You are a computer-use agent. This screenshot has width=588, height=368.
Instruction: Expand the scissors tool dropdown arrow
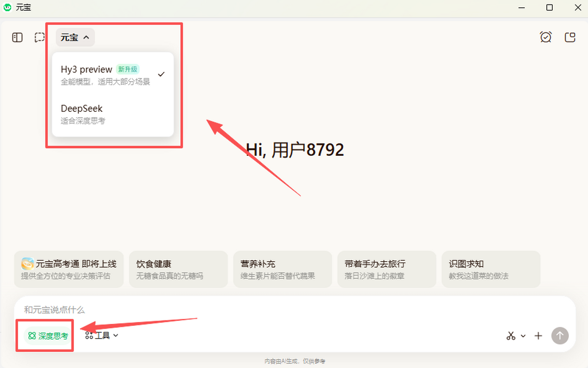click(x=523, y=336)
